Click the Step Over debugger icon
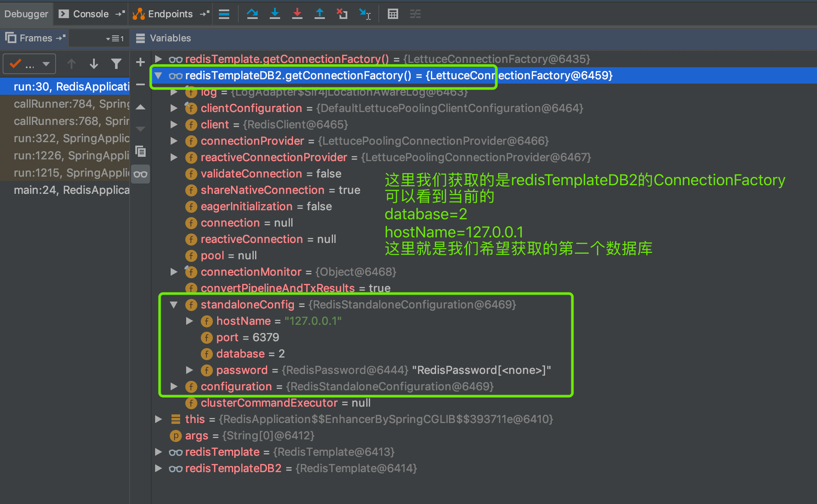817x504 pixels. (x=252, y=14)
